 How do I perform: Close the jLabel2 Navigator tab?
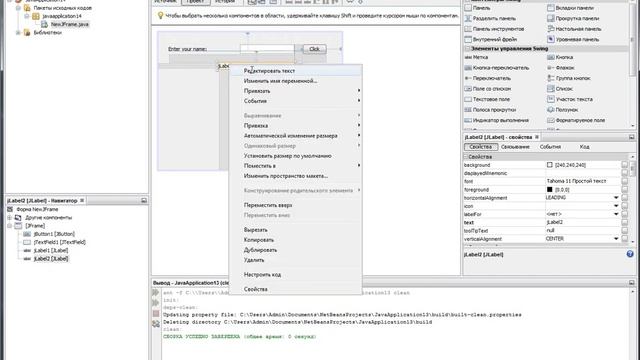pyautogui.click(x=82, y=200)
